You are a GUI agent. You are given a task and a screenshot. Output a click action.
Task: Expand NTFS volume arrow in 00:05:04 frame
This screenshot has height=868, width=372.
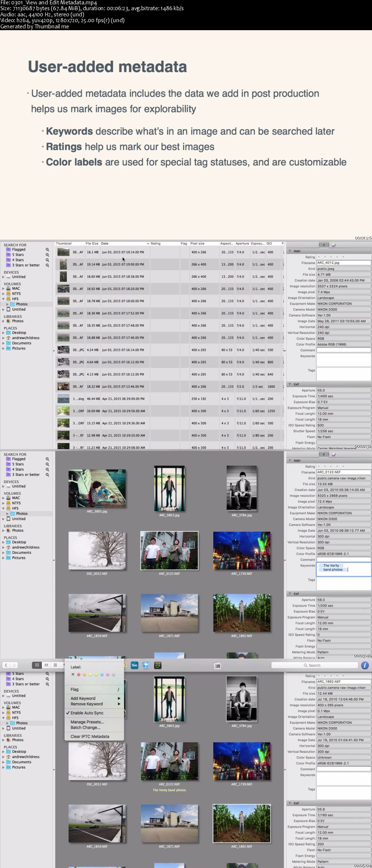point(4,712)
